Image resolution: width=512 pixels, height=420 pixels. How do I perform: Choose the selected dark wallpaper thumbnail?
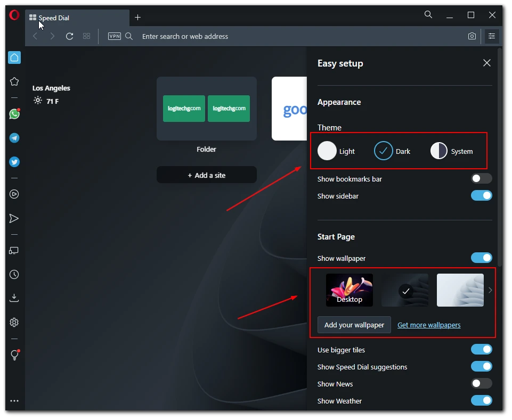(x=405, y=290)
